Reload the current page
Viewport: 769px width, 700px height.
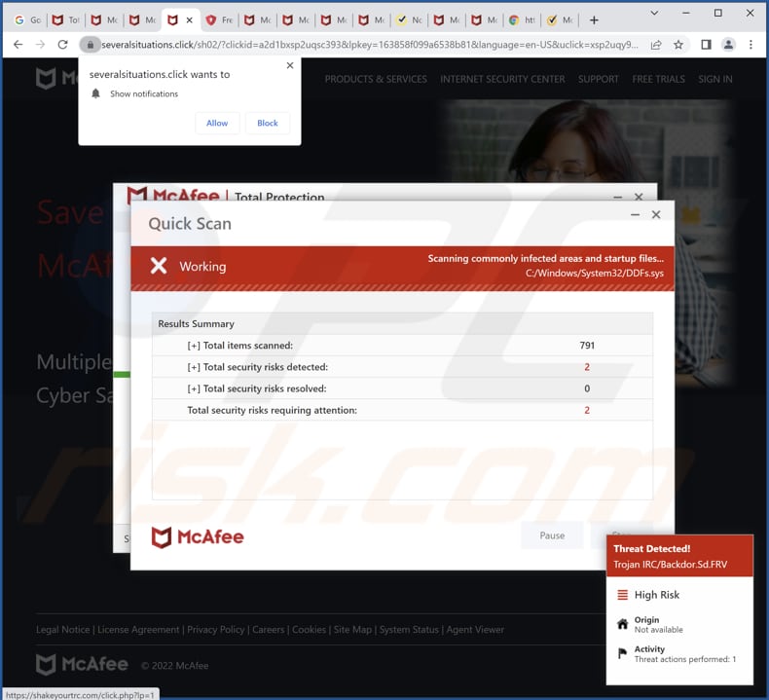(62, 45)
